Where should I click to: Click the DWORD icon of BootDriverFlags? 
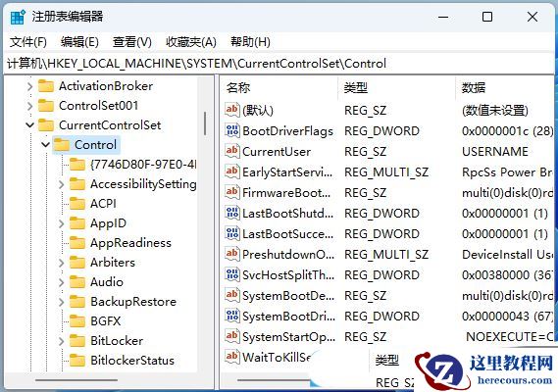(x=232, y=130)
